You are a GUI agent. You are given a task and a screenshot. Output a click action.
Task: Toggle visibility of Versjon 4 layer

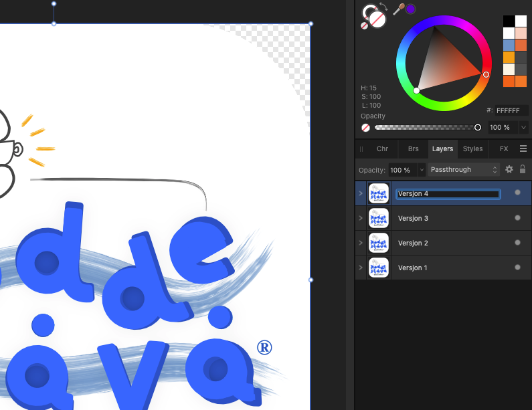click(517, 193)
